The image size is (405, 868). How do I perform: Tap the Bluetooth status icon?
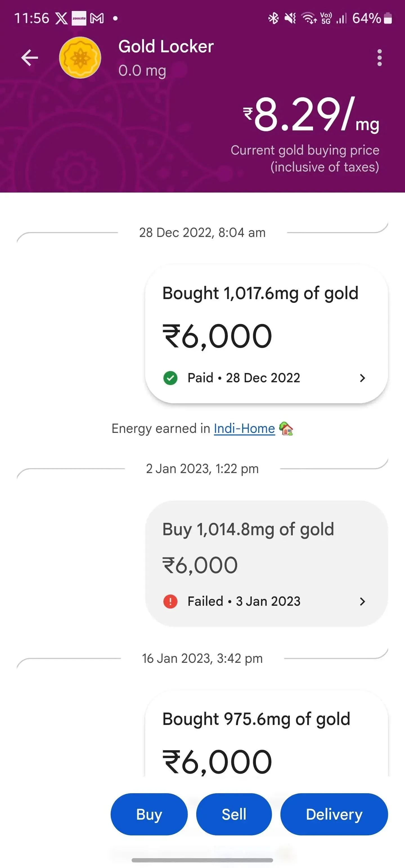pyautogui.click(x=273, y=18)
